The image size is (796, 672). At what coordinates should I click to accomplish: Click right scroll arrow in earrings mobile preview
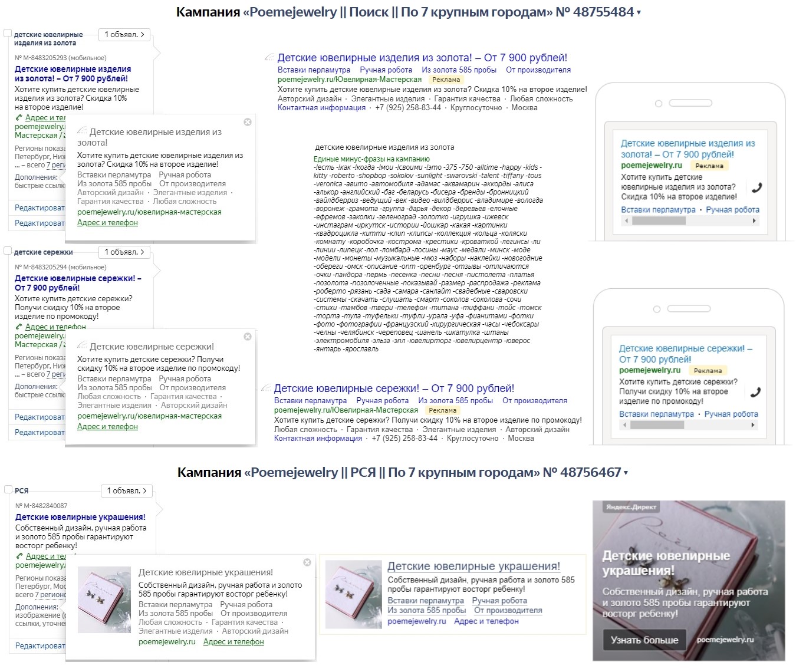click(752, 425)
